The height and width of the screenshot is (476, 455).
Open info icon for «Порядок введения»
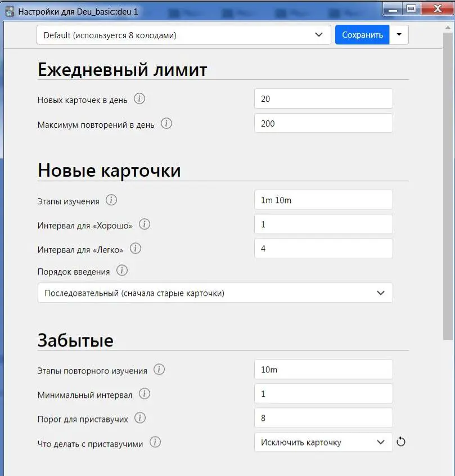coord(122,270)
